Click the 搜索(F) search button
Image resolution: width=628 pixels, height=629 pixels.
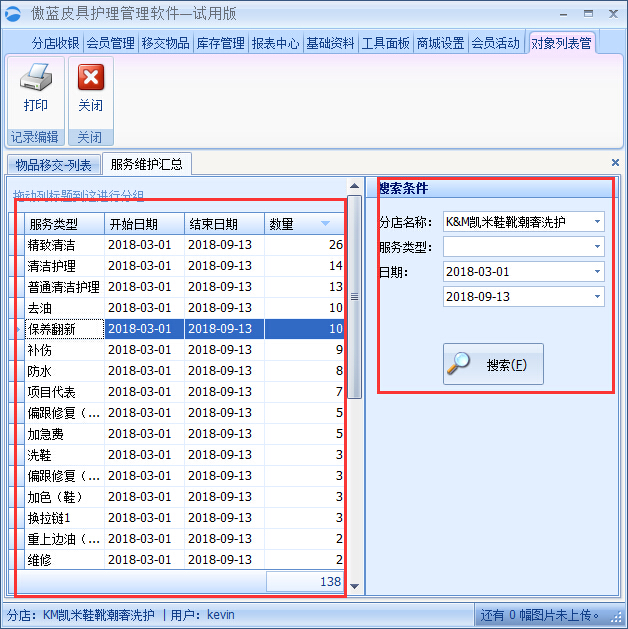pos(493,364)
